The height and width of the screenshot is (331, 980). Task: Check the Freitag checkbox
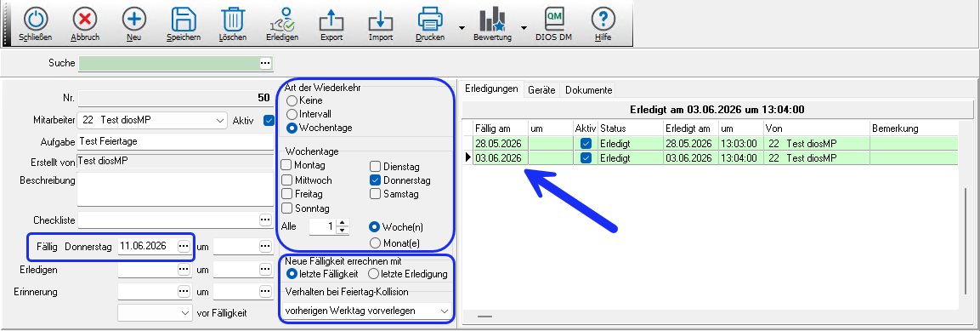click(x=287, y=194)
